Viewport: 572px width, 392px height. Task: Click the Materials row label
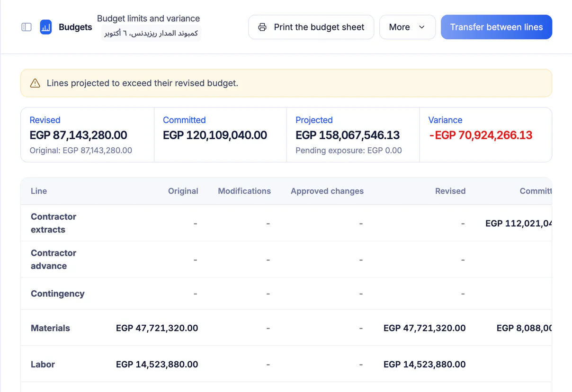[x=50, y=328]
